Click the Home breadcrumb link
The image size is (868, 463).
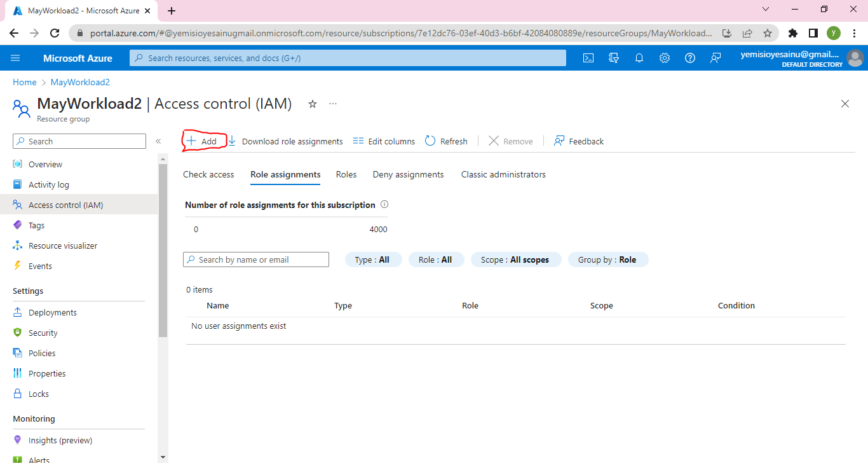(x=25, y=82)
